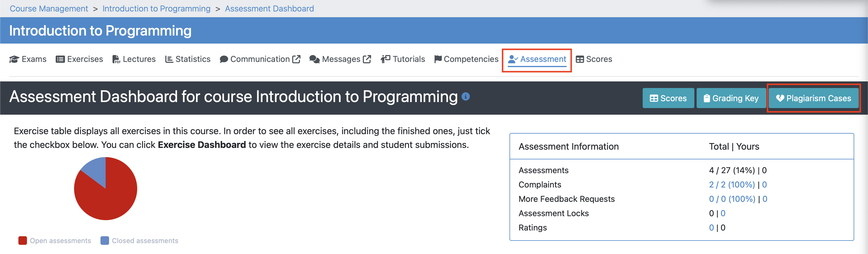Toggle Open assessments legend entry
The image size is (868, 254).
tap(55, 241)
